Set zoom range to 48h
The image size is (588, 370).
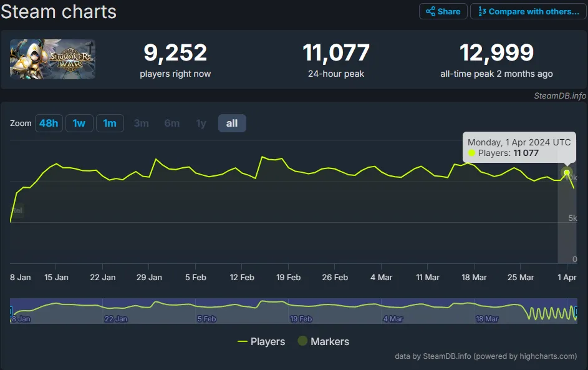pos(49,123)
